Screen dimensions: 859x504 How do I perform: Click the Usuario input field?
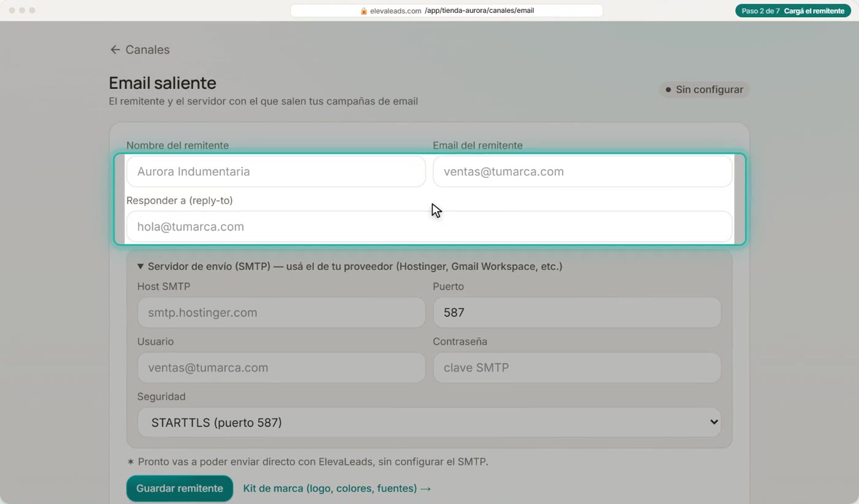click(282, 368)
